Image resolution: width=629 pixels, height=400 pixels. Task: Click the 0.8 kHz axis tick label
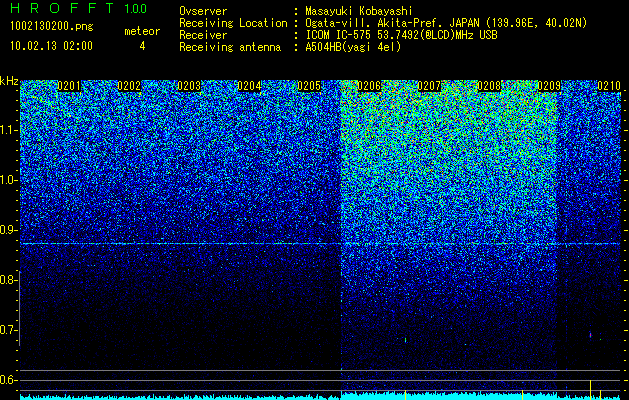[x=8, y=280]
